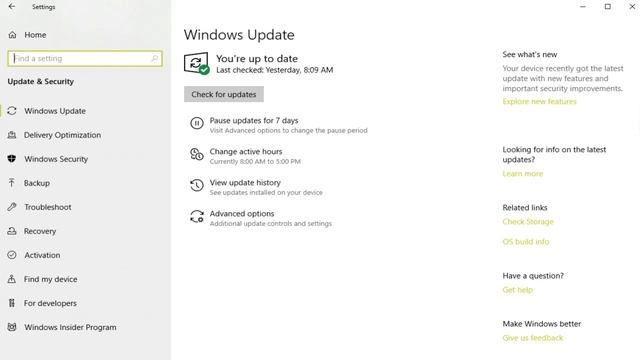
Task: Select Pause updates for 7 days
Action: click(254, 120)
